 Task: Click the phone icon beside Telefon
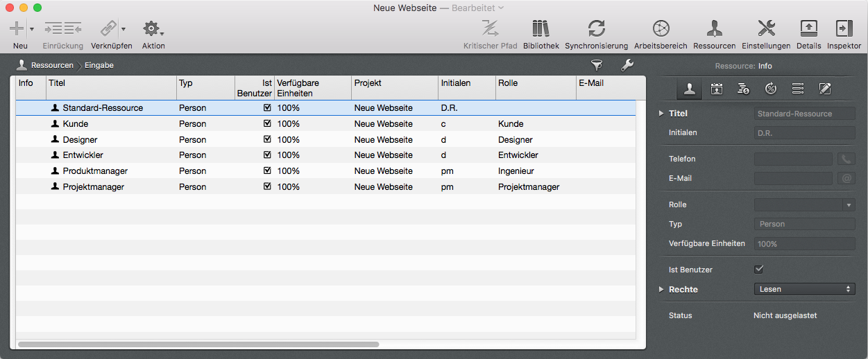(x=846, y=159)
